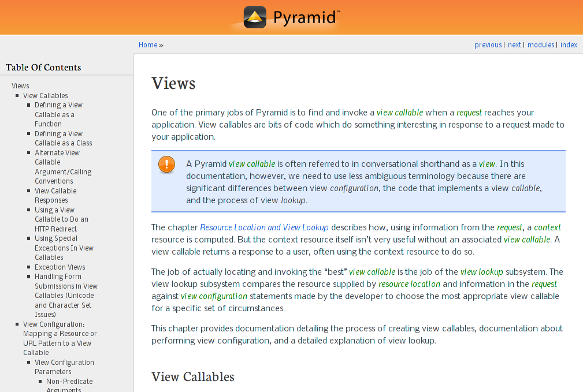Click the orange warning icon in note box
This screenshot has width=583, height=392.
[x=166, y=164]
